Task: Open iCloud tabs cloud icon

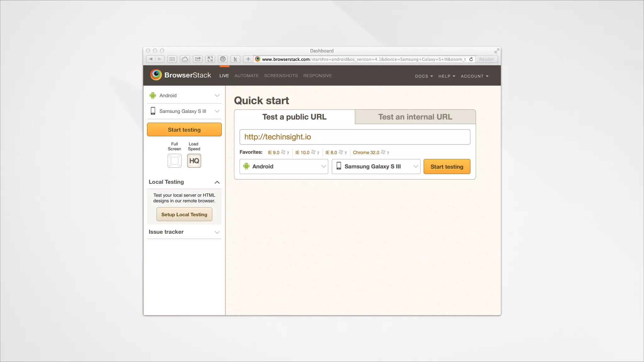Action: tap(185, 59)
